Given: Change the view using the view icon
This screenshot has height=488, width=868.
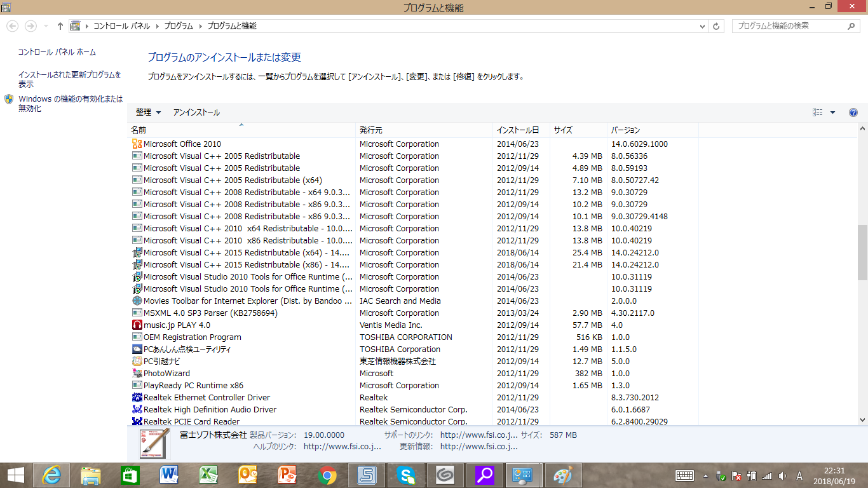Looking at the screenshot, I should (818, 112).
